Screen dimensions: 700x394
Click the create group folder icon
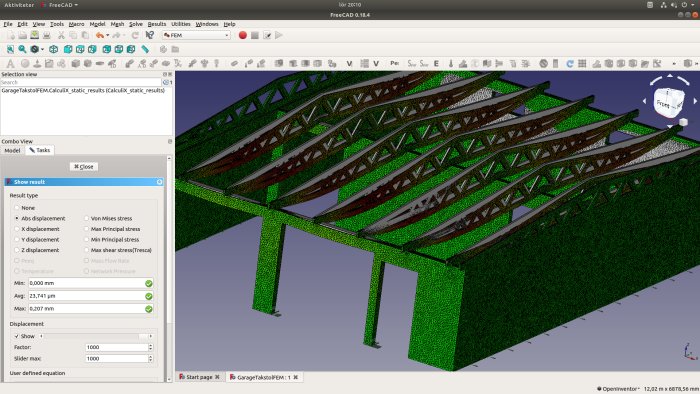(175, 49)
